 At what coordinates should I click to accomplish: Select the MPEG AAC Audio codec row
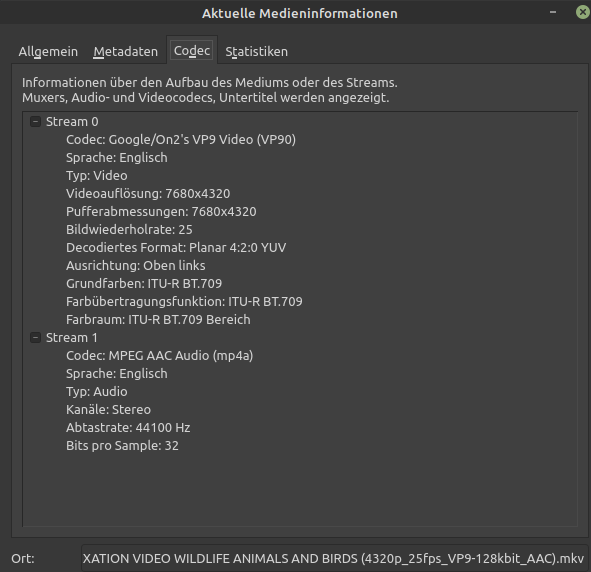click(159, 356)
